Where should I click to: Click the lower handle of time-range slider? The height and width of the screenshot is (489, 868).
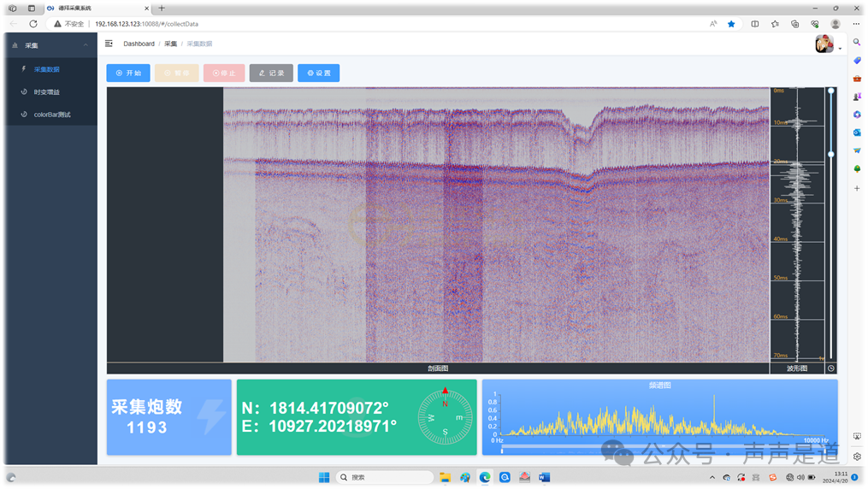tap(831, 155)
